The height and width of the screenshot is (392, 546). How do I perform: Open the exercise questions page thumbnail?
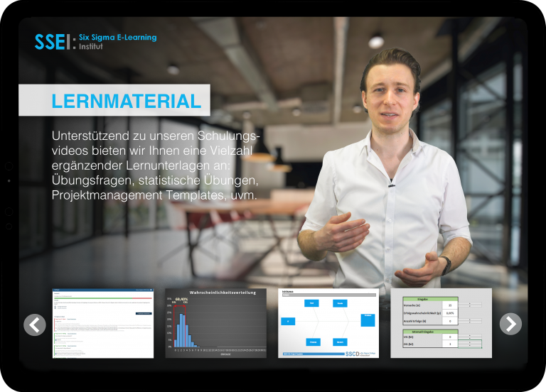(103, 323)
